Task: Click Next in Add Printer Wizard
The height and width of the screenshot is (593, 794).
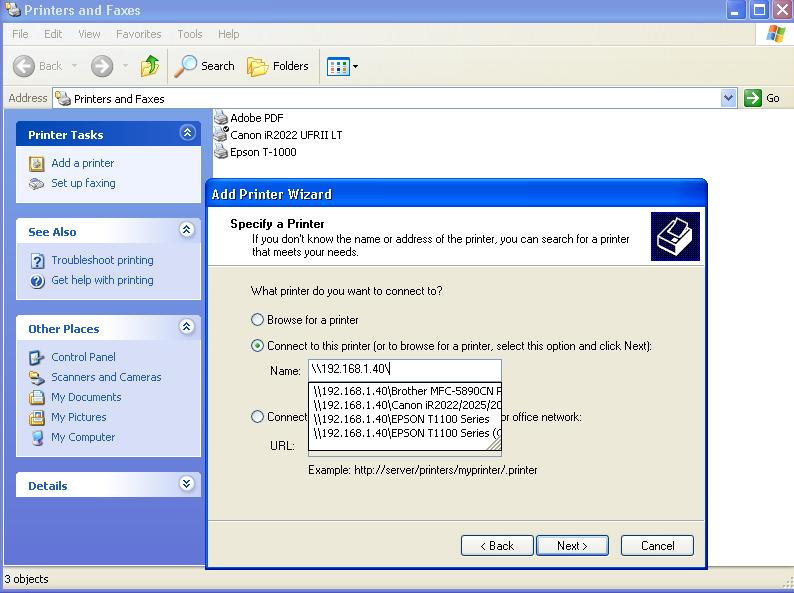Action: tap(572, 546)
